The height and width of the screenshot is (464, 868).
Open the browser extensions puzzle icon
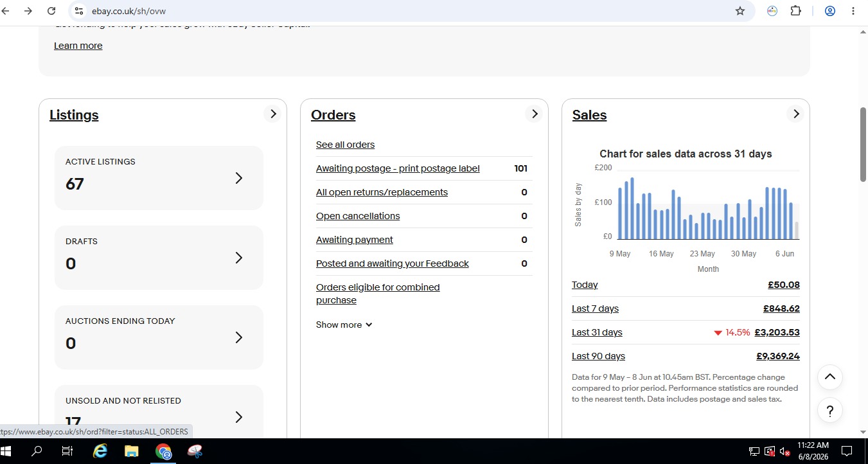tap(796, 11)
